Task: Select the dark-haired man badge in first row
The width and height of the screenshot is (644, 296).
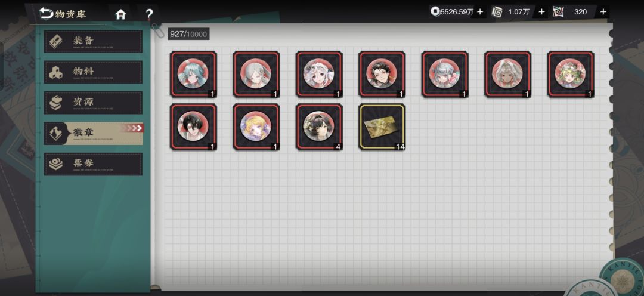Action: pyautogui.click(x=382, y=74)
